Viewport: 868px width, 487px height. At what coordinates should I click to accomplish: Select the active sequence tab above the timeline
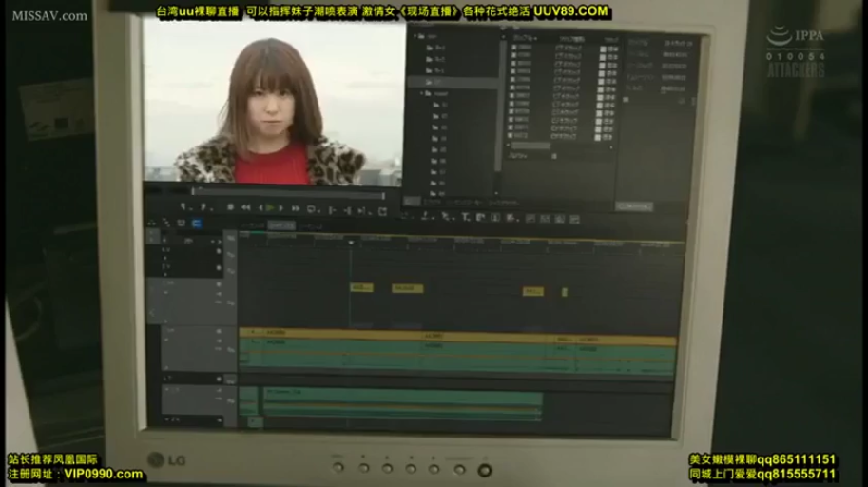pyautogui.click(x=280, y=225)
